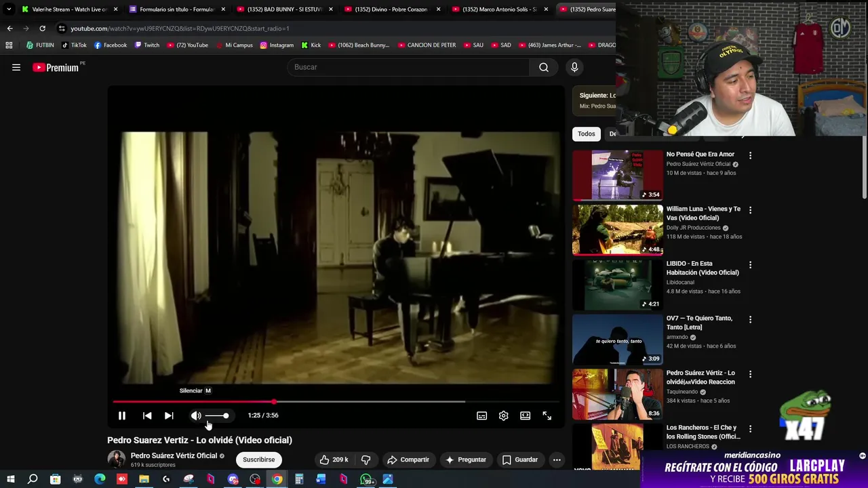Open YouTube hamburger guide menu
Image resolution: width=868 pixels, height=488 pixels.
pyautogui.click(x=16, y=67)
